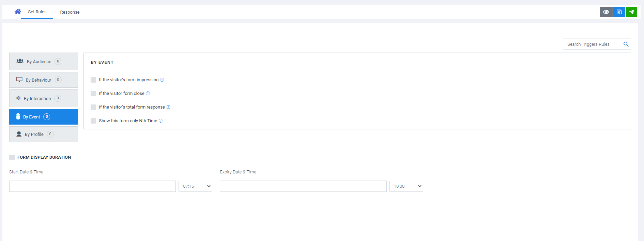644x241 pixels.
Task: Click the eye preview icon button
Action: 606,12
